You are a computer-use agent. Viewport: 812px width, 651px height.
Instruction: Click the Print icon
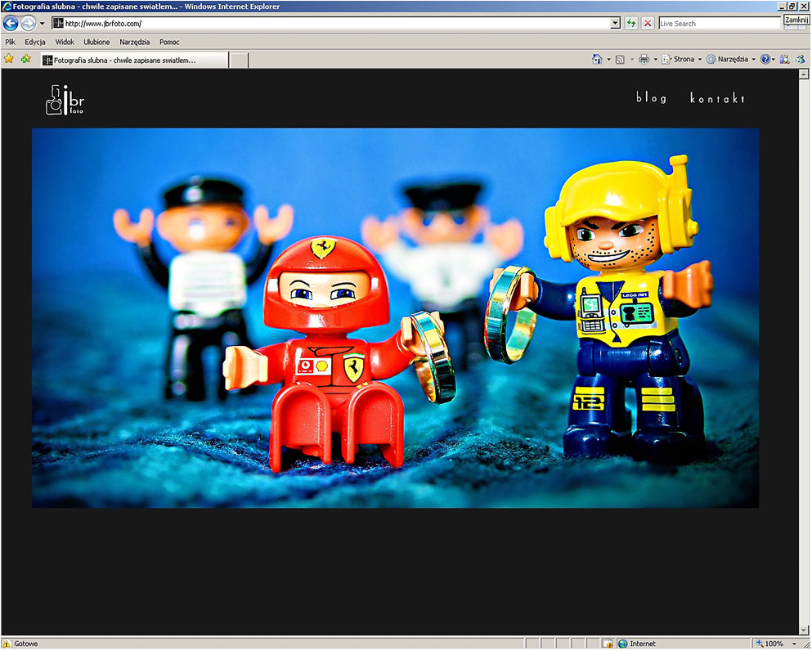coord(644,59)
